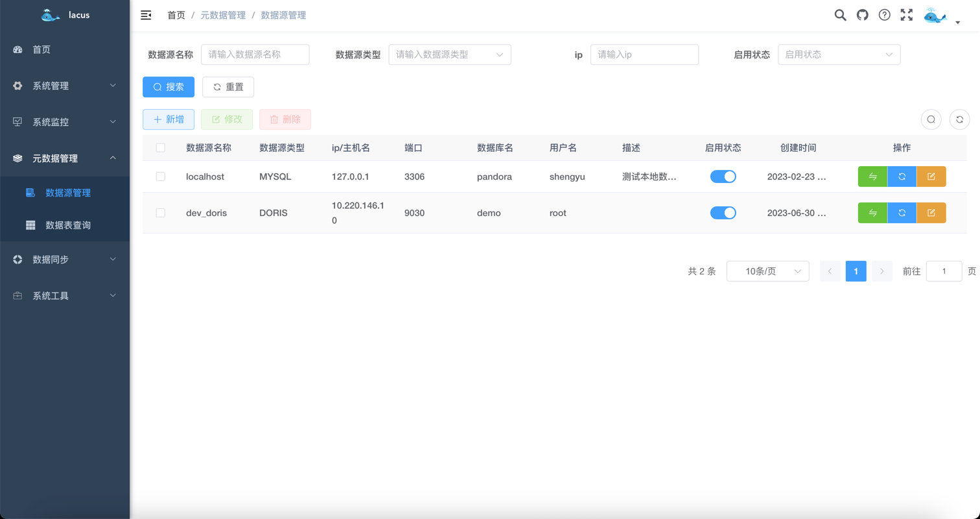The height and width of the screenshot is (519, 980).
Task: Go to next page arrow
Action: 882,271
